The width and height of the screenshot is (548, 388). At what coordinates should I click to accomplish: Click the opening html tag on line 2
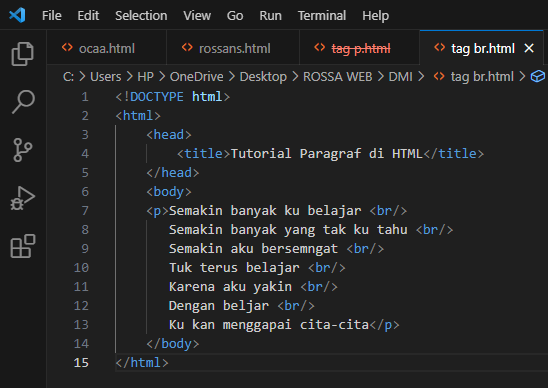[138, 116]
